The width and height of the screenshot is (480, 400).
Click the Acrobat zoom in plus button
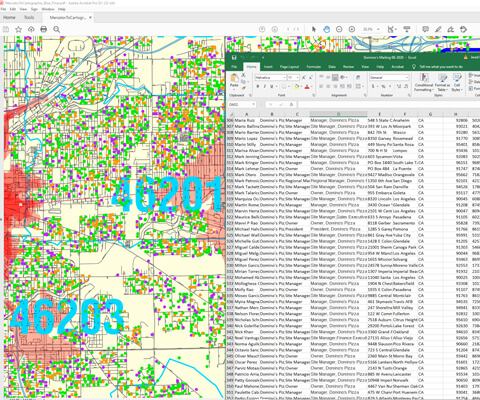352,29
